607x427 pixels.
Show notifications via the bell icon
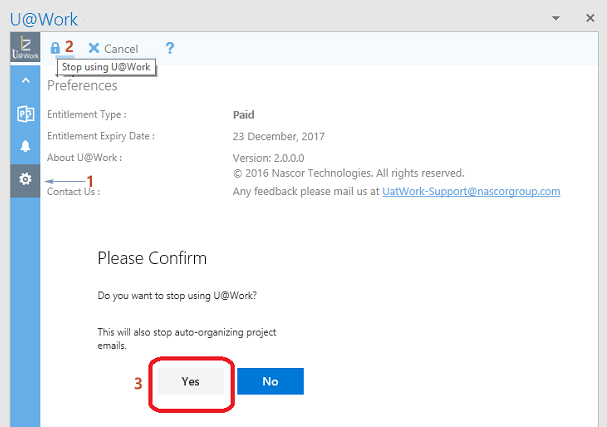[x=25, y=146]
